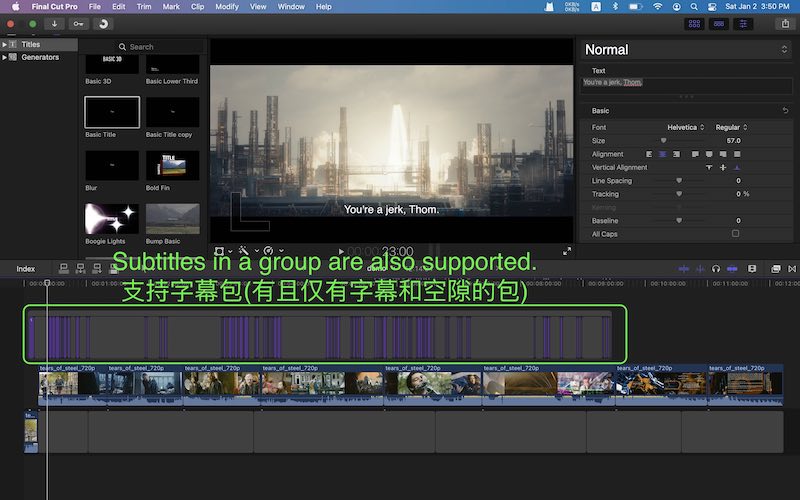This screenshot has height=500, width=800.
Task: Open the Regular font style dropdown
Action: (x=731, y=127)
